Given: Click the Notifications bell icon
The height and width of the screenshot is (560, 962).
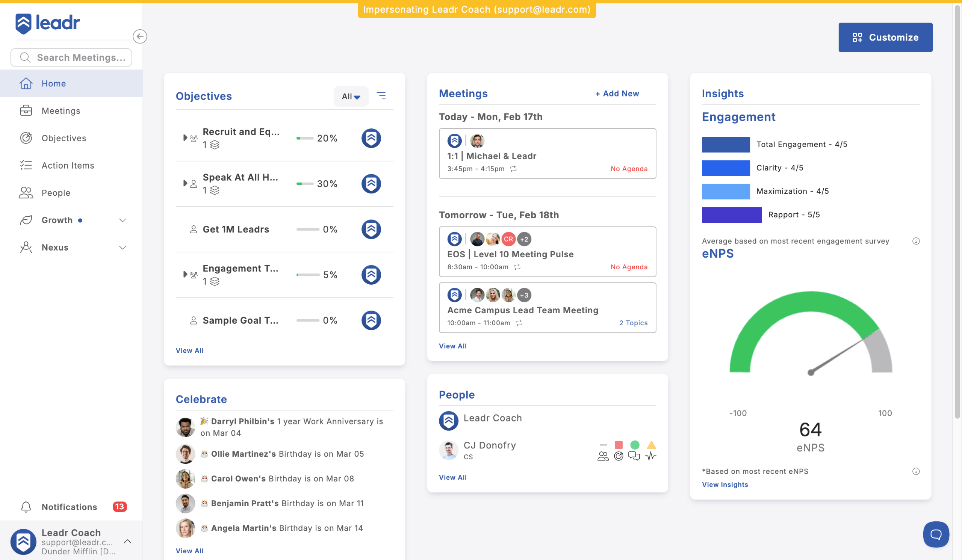Looking at the screenshot, I should click(x=26, y=507).
